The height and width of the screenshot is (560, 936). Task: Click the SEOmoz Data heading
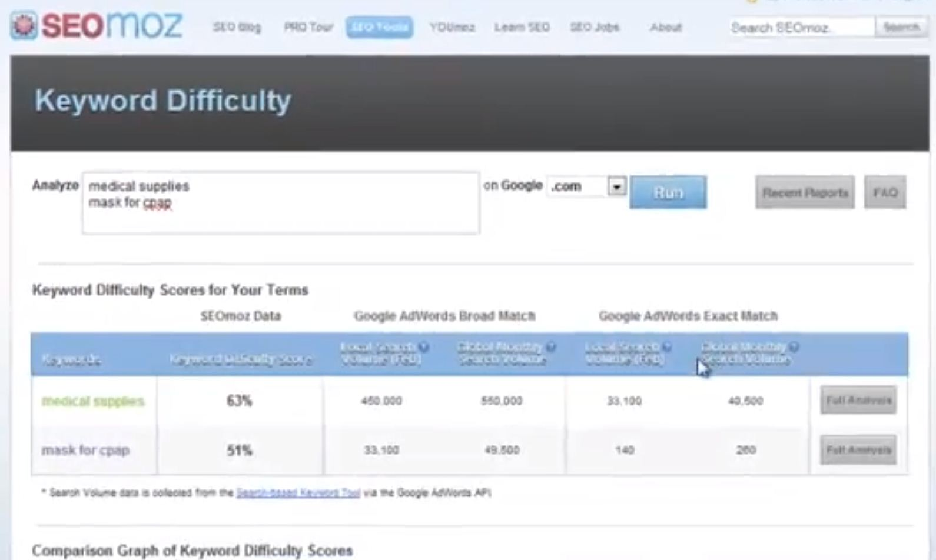(241, 316)
